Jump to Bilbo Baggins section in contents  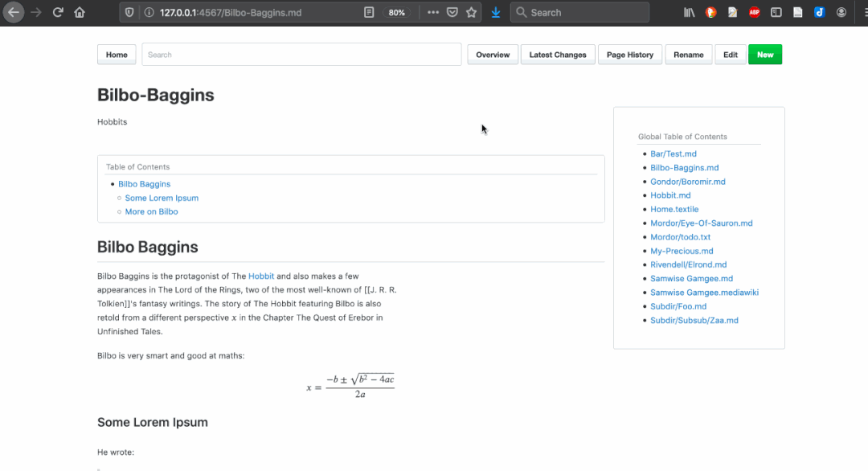pyautogui.click(x=144, y=184)
